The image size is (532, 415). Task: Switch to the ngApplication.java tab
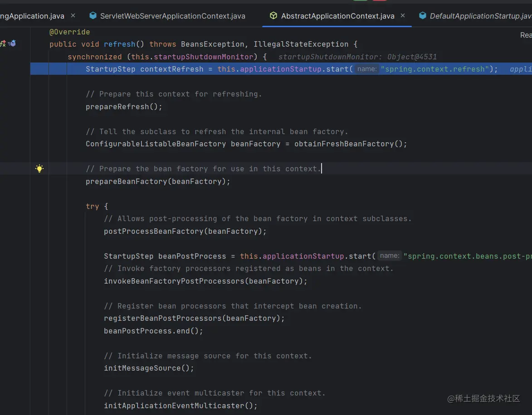(x=32, y=16)
